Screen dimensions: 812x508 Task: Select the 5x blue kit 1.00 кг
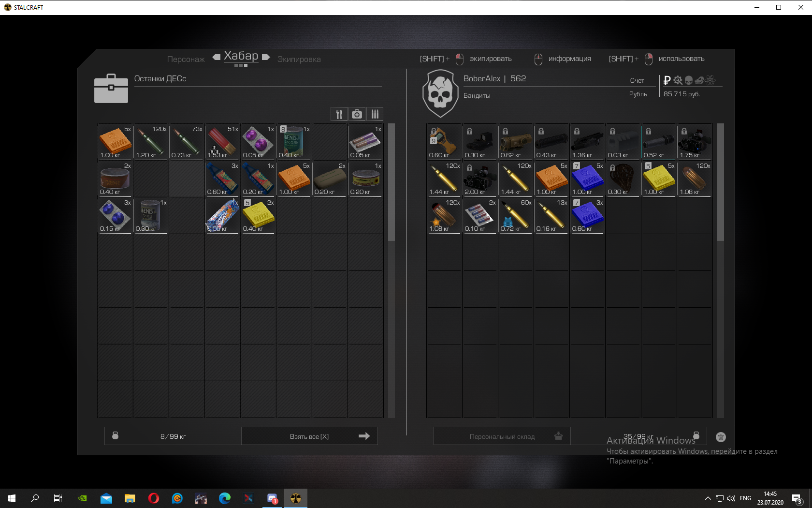point(587,179)
